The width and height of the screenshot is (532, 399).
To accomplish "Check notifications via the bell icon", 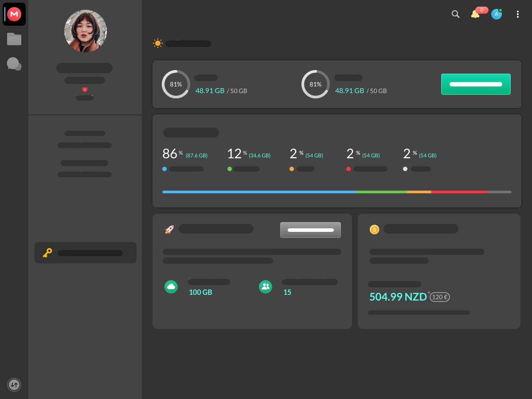I will click(475, 14).
